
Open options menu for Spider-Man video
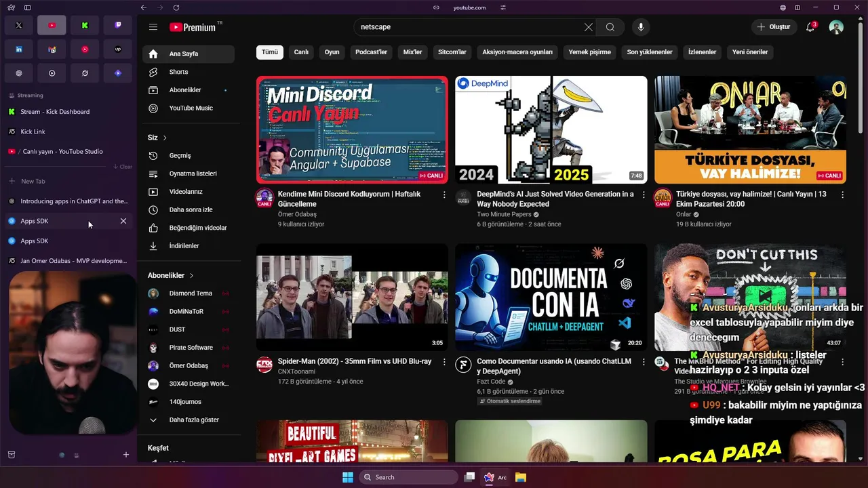pos(444,362)
